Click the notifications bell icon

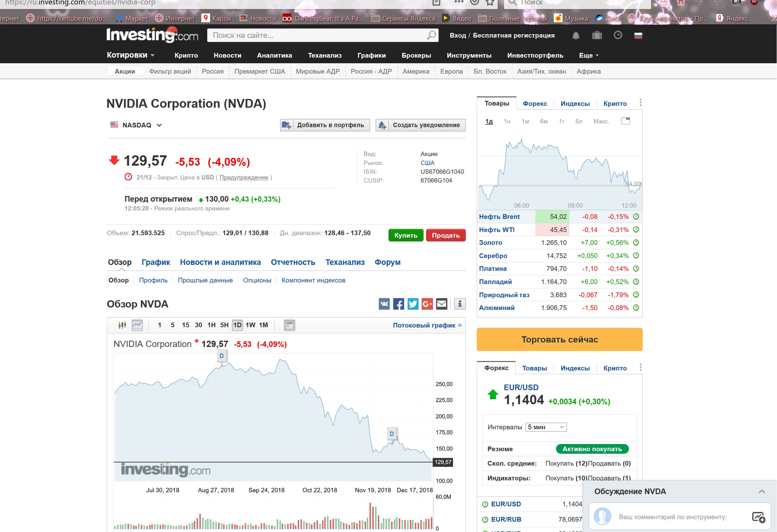(x=575, y=35)
